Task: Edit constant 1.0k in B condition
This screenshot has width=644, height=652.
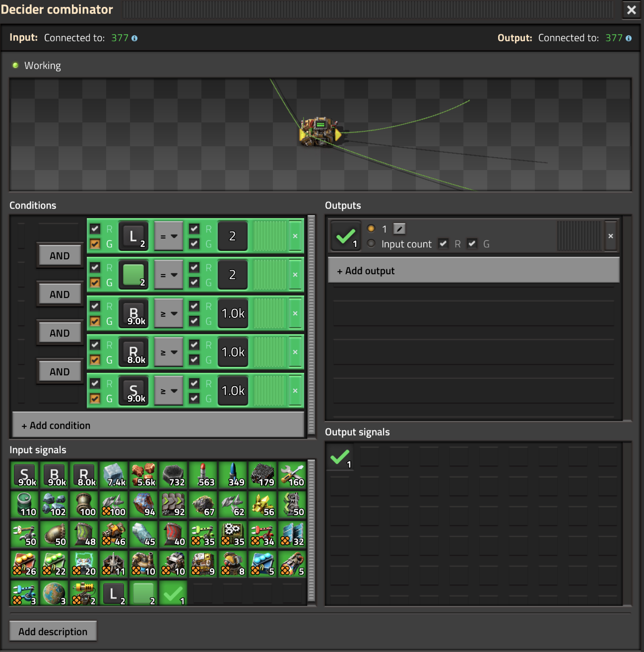Action: point(233,313)
